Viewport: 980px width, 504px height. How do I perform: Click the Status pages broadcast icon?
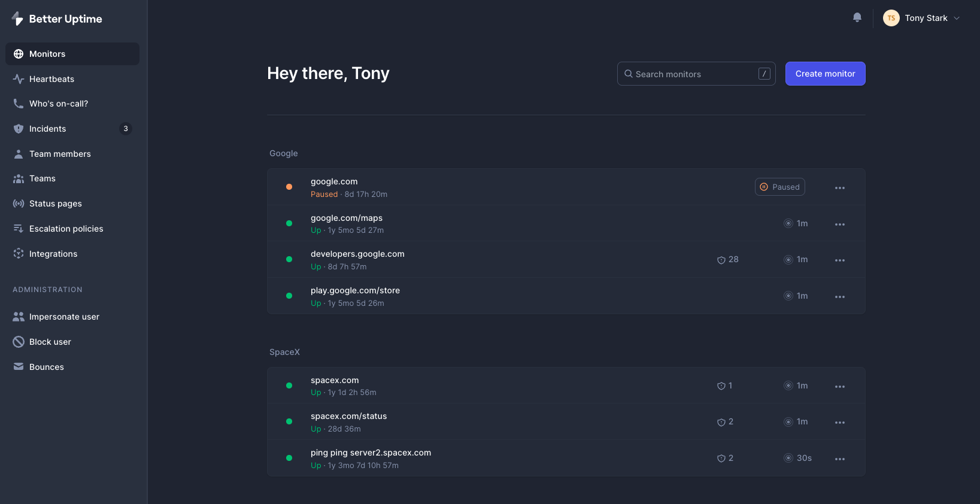coord(19,204)
